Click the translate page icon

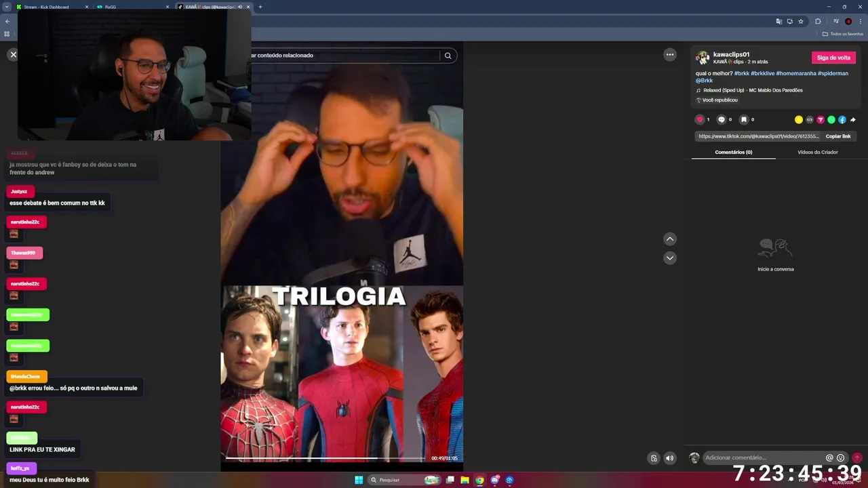pos(779,21)
